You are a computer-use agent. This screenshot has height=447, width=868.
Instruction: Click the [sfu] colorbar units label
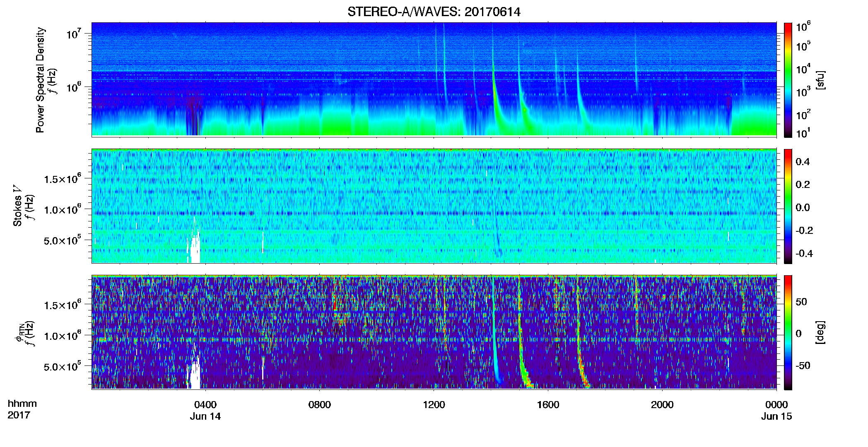pyautogui.click(x=820, y=80)
